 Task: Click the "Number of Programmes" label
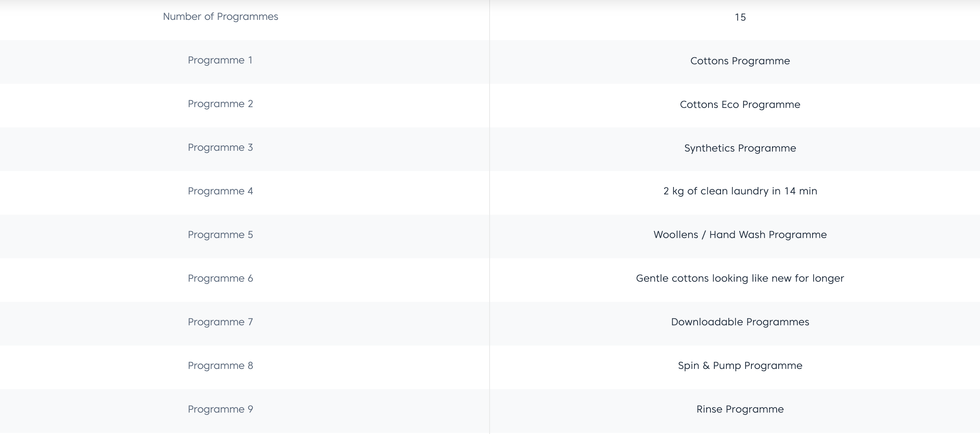220,17
